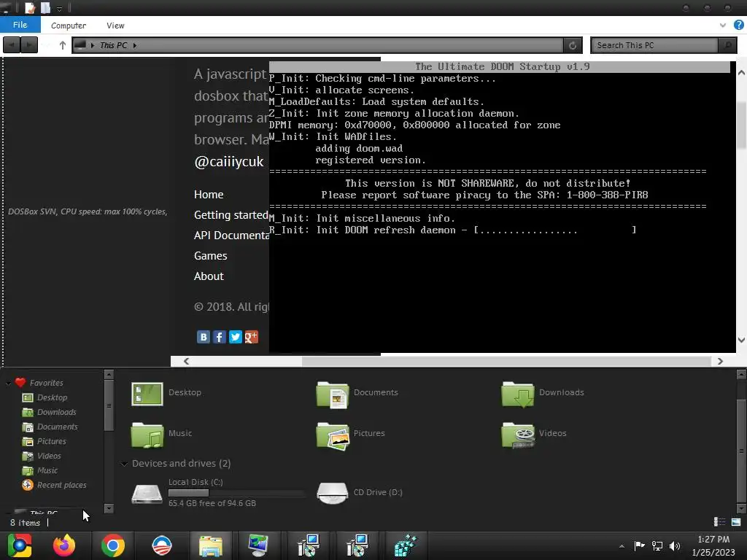747x560 pixels.
Task: Open the API Documentation link
Action: (x=231, y=236)
